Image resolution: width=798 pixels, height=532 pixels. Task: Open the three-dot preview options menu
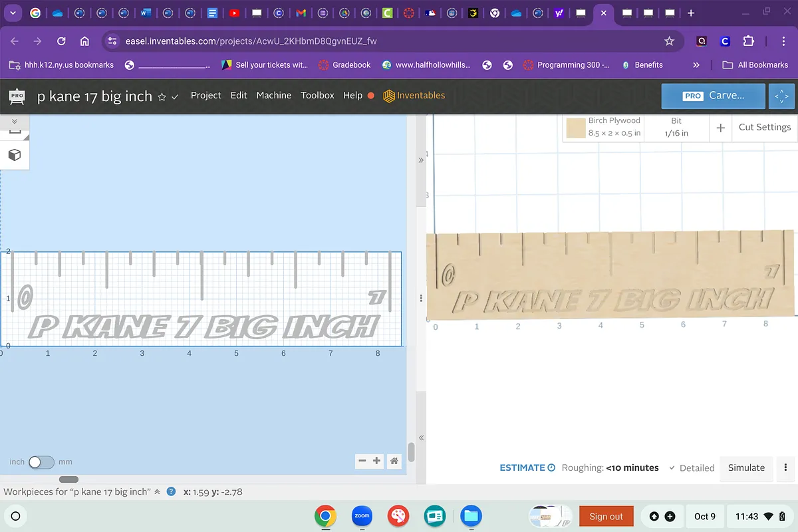point(785,467)
